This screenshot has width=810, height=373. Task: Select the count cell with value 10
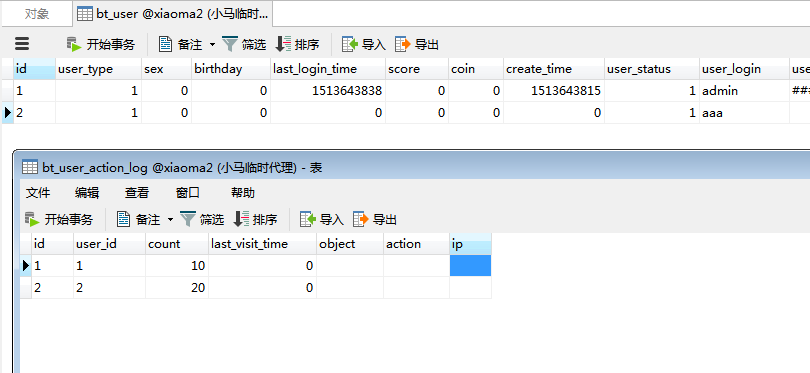point(177,266)
